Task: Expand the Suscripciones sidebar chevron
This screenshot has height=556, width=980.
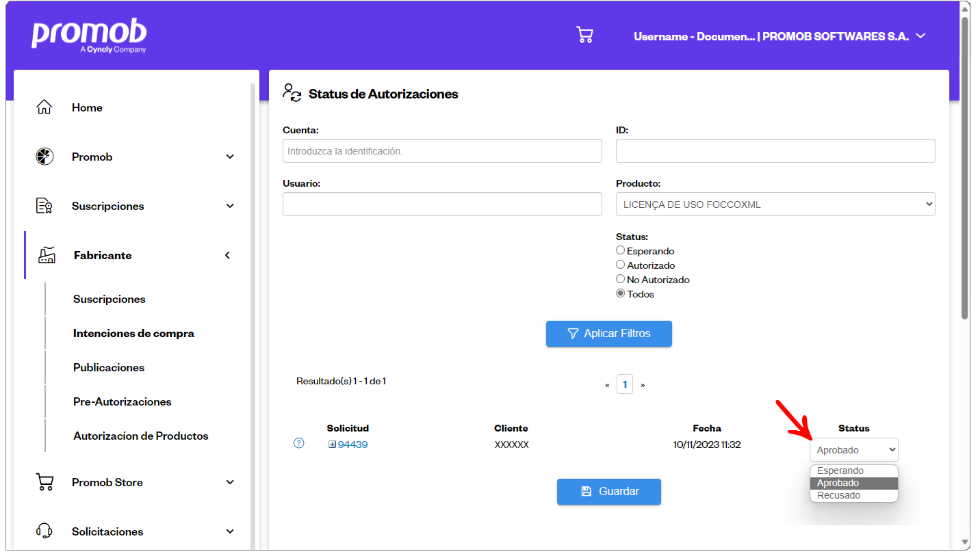Action: [230, 206]
